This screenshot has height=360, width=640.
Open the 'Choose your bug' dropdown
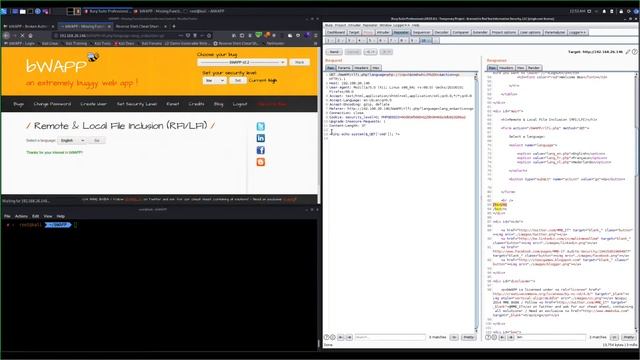tap(241, 62)
